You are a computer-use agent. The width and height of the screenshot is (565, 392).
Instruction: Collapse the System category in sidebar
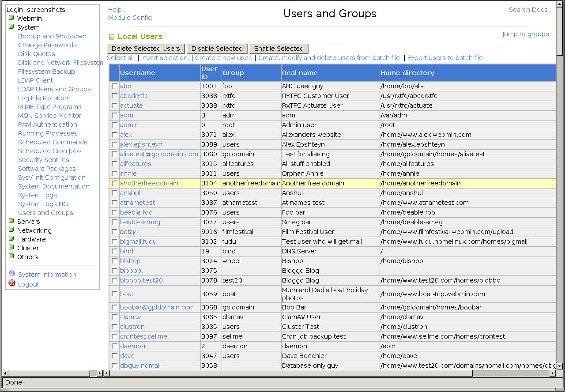11,27
